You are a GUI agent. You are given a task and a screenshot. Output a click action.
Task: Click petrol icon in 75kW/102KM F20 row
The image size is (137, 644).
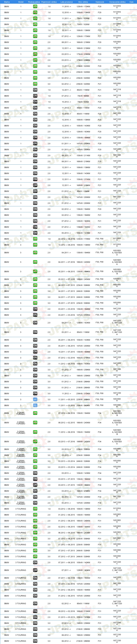pos(35,19)
